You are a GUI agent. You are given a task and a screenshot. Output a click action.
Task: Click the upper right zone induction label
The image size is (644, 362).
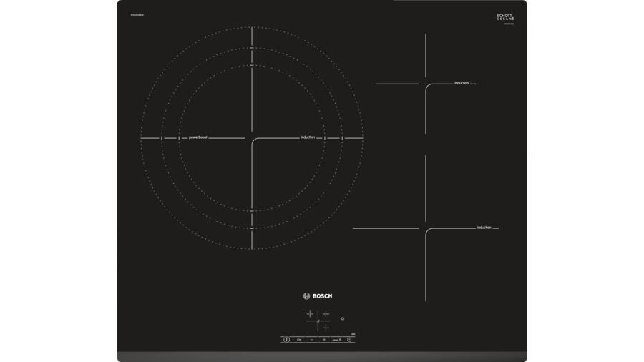point(462,84)
